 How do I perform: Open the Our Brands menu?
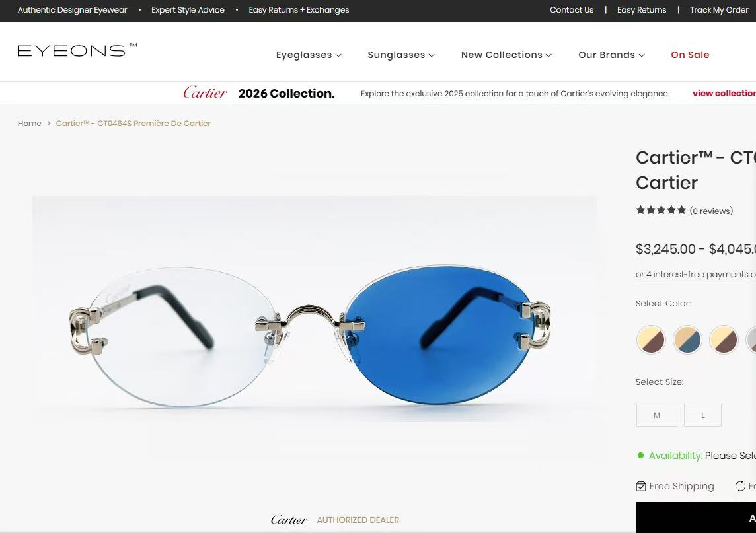click(611, 55)
